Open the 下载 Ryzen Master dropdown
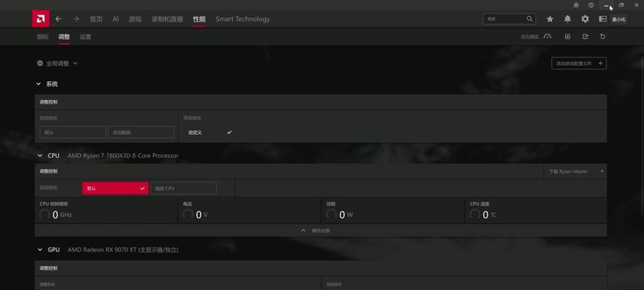The width and height of the screenshot is (644, 290). (575, 171)
